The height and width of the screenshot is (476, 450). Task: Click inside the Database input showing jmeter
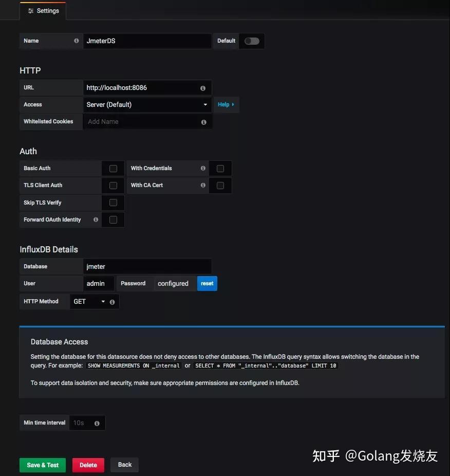(x=147, y=266)
